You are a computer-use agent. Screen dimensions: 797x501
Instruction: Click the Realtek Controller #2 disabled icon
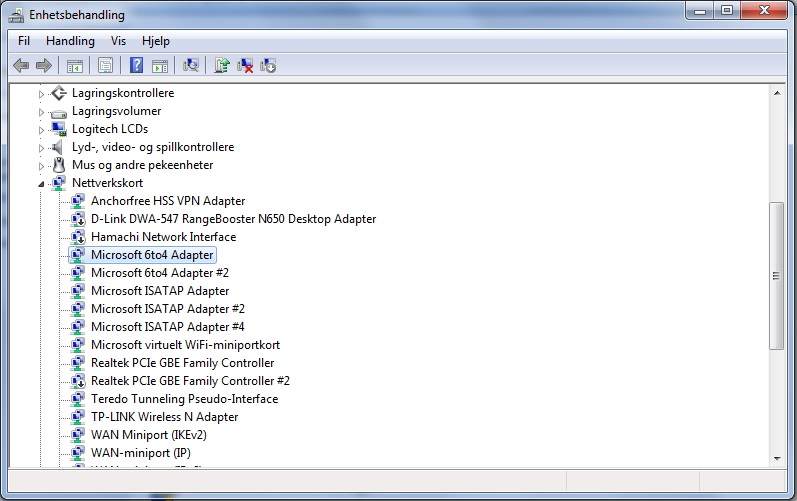tap(78, 381)
